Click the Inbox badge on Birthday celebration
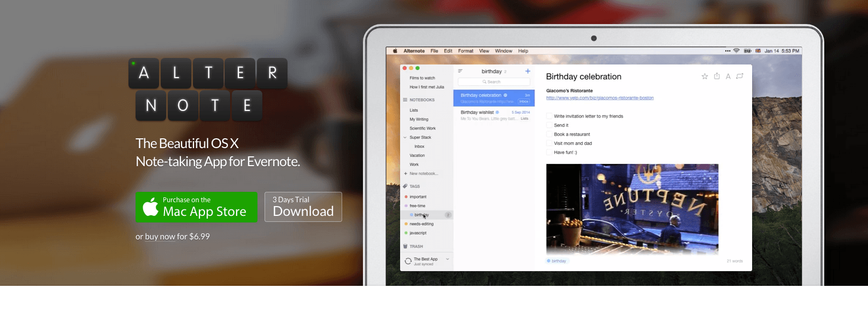Image resolution: width=868 pixels, height=311 pixels. click(x=524, y=102)
